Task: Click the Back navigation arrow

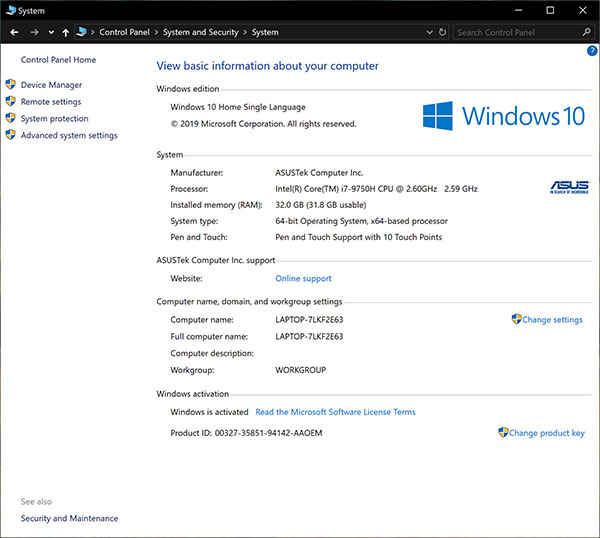Action: pos(14,32)
